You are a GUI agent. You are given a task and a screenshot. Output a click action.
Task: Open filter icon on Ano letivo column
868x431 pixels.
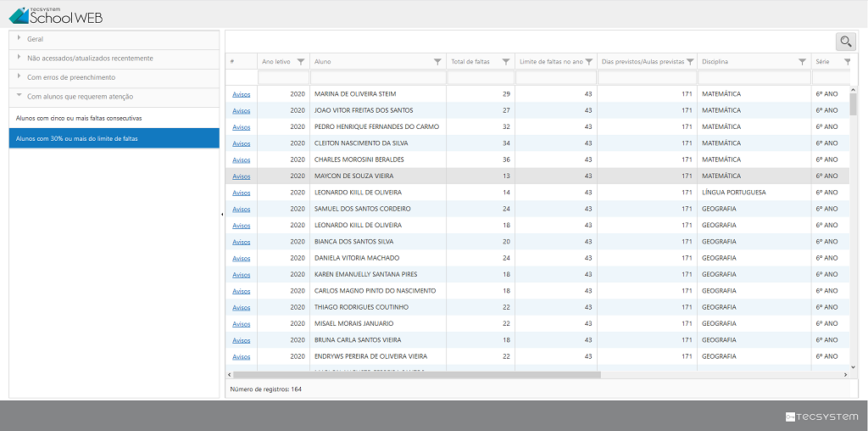click(x=301, y=62)
